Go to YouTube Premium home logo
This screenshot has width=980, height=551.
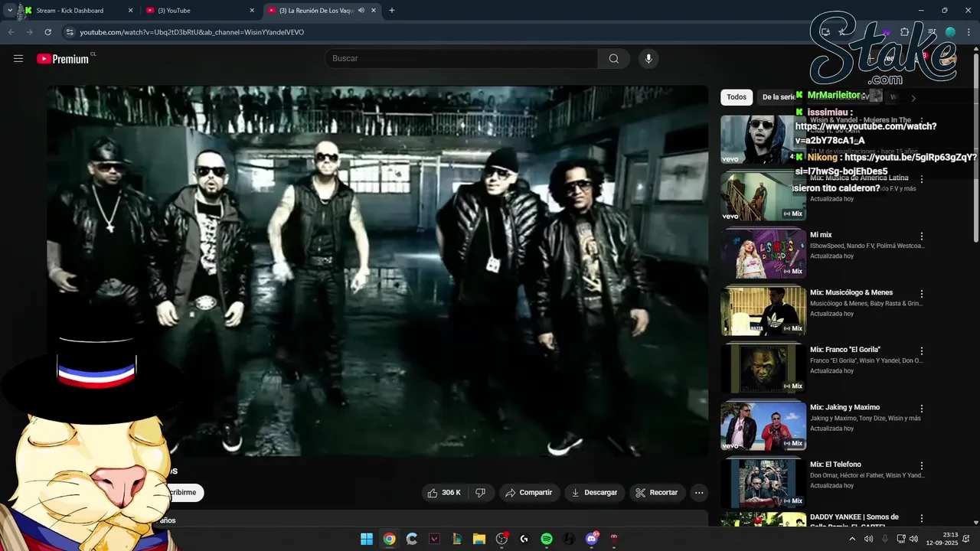64,59
